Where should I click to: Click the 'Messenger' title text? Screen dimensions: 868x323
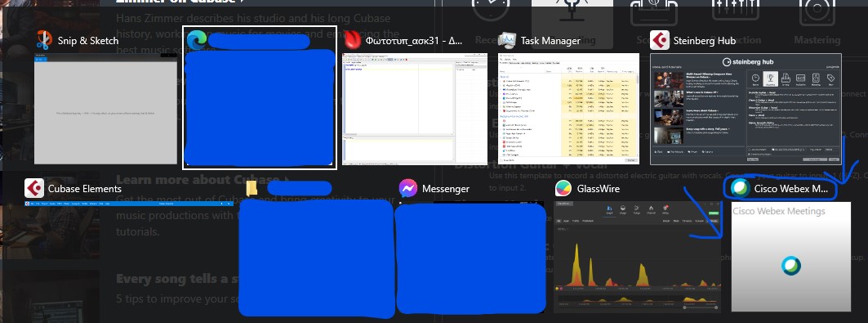(x=446, y=189)
